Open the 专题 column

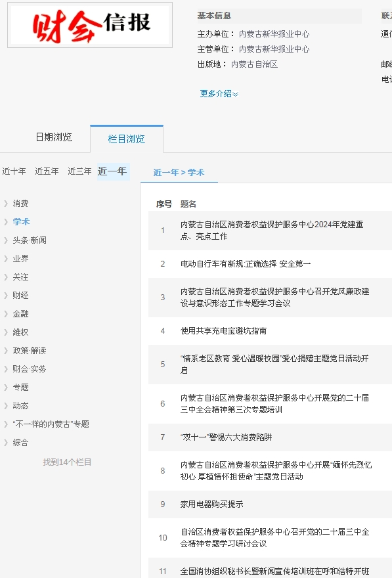click(x=20, y=388)
